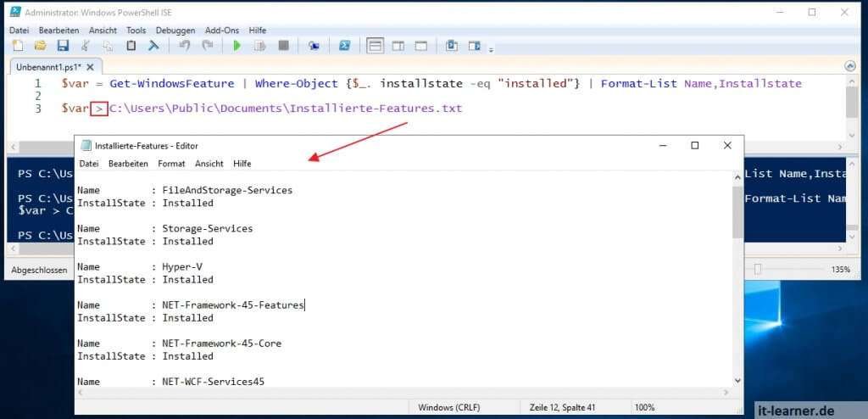Click NET-WCF-Services45 line in Editor
The height and width of the screenshot is (419, 868).
(213, 382)
